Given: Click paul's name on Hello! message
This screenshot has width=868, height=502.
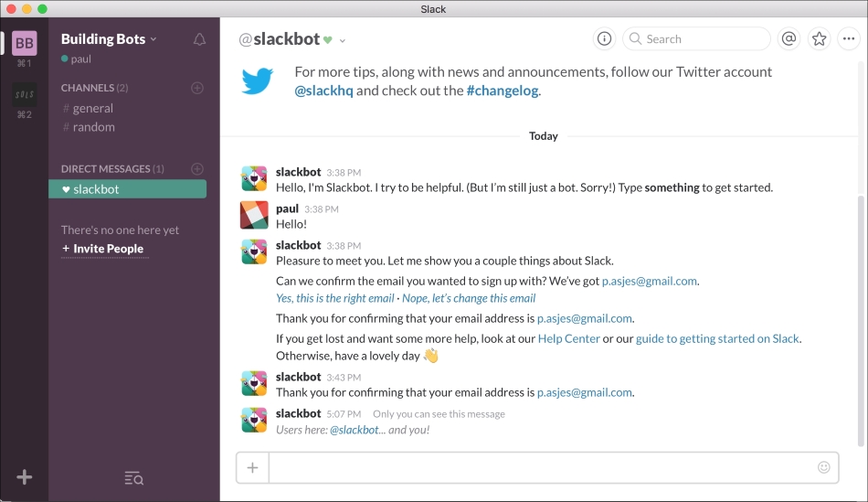Looking at the screenshot, I should [x=287, y=208].
